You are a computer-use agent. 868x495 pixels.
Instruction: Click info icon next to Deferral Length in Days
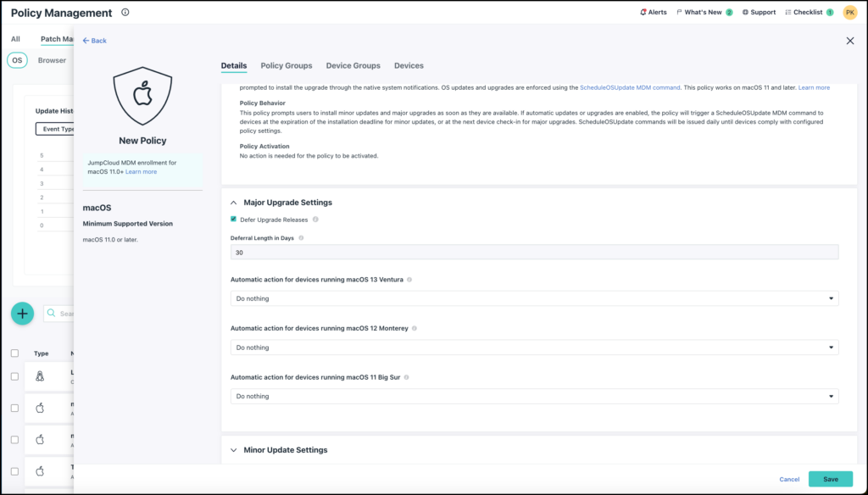tap(301, 238)
